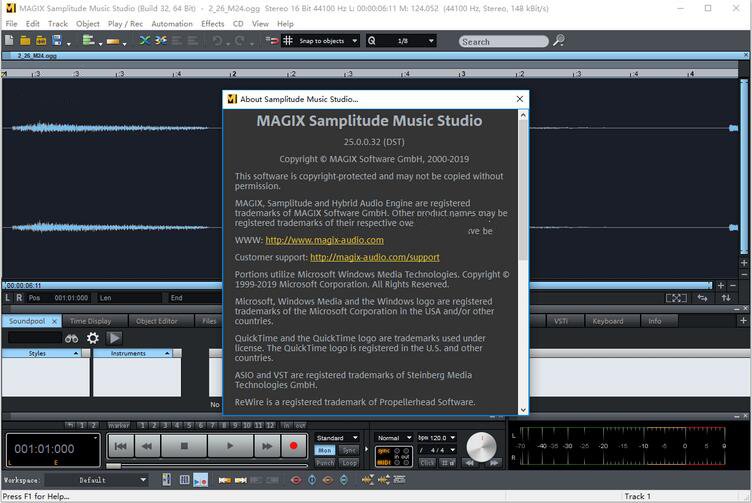Click the jog wheel knob in transport
The width and height of the screenshot is (752, 503).
[482, 446]
